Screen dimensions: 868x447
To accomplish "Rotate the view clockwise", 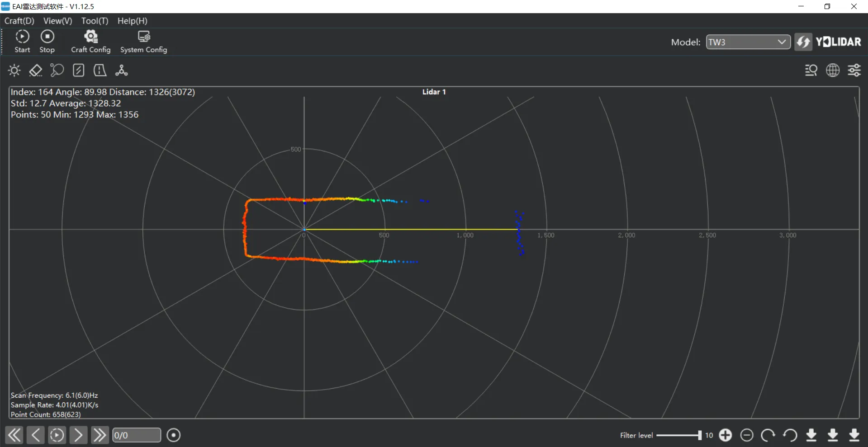I will click(768, 435).
